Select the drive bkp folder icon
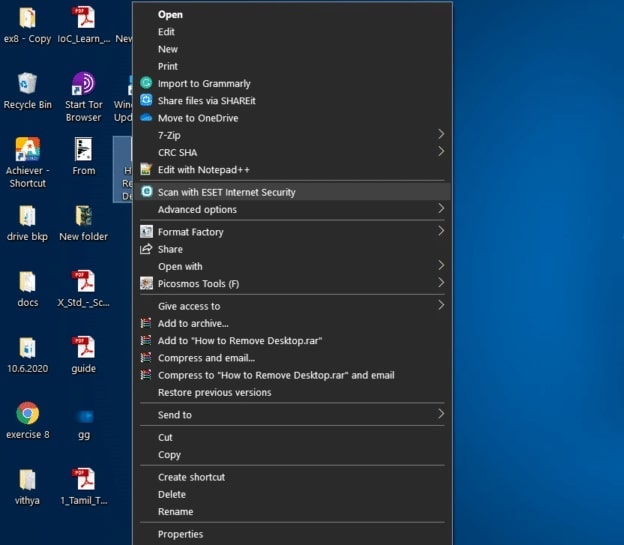The width and height of the screenshot is (624, 545). coord(27,216)
